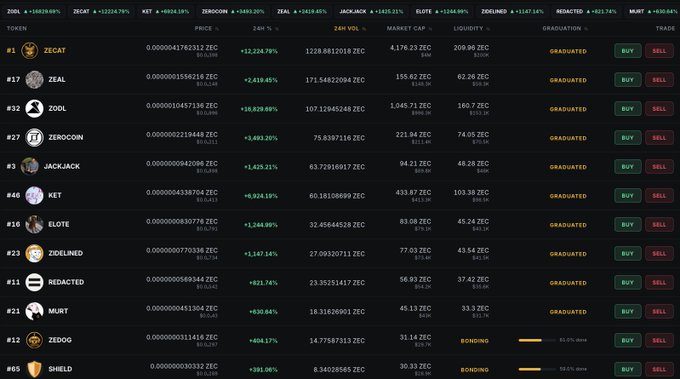Viewport: 680px width, 379px height.
Task: Sell the REDACTED token
Action: [659, 282]
